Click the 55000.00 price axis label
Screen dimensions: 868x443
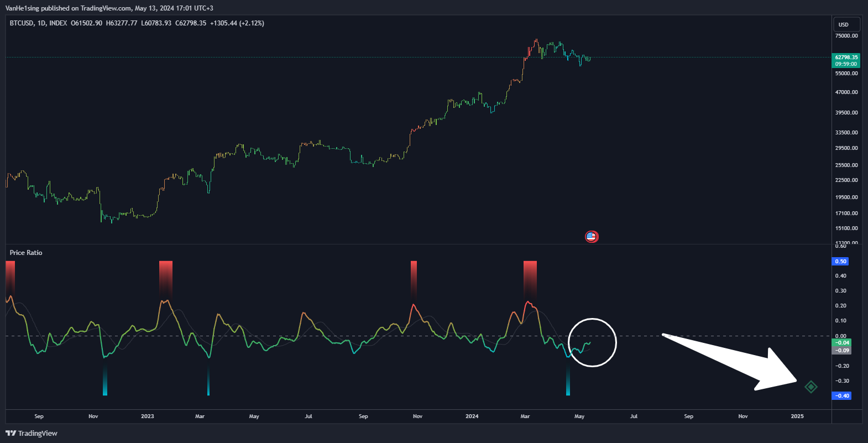846,74
